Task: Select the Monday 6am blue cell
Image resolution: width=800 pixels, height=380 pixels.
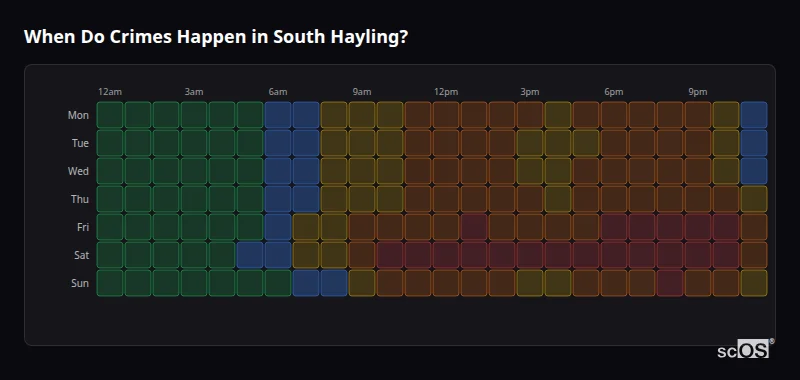Action: pyautogui.click(x=278, y=115)
